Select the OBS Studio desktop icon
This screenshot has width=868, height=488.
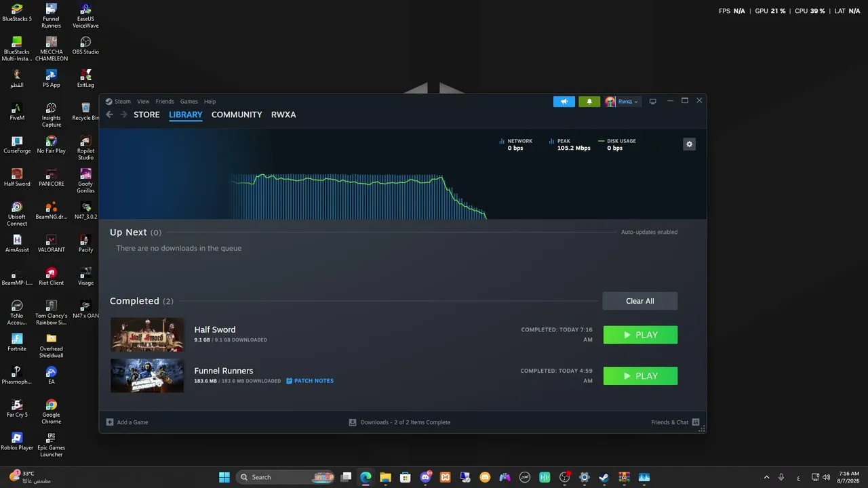(85, 45)
